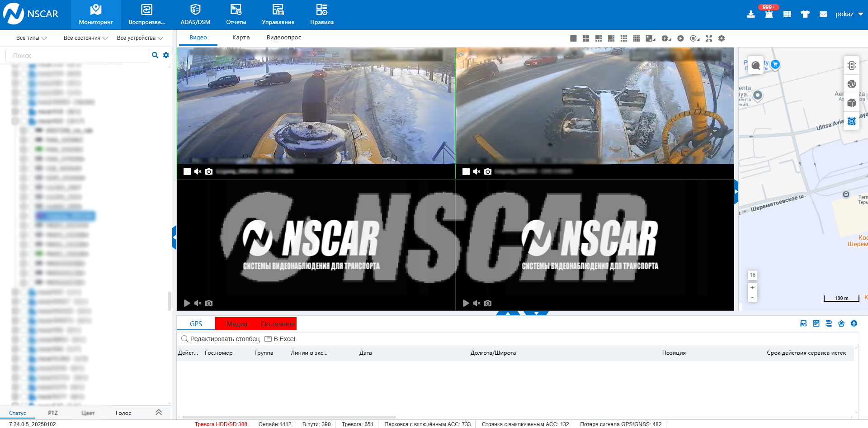This screenshot has width=868, height=428.
Task: Click Редактировать столбец button
Action: pos(221,339)
